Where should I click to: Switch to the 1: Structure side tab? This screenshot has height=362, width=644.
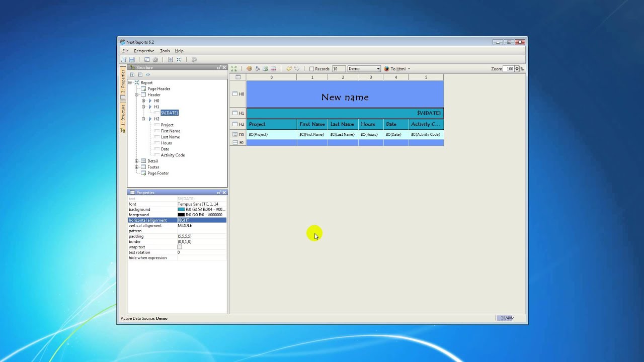point(123,118)
